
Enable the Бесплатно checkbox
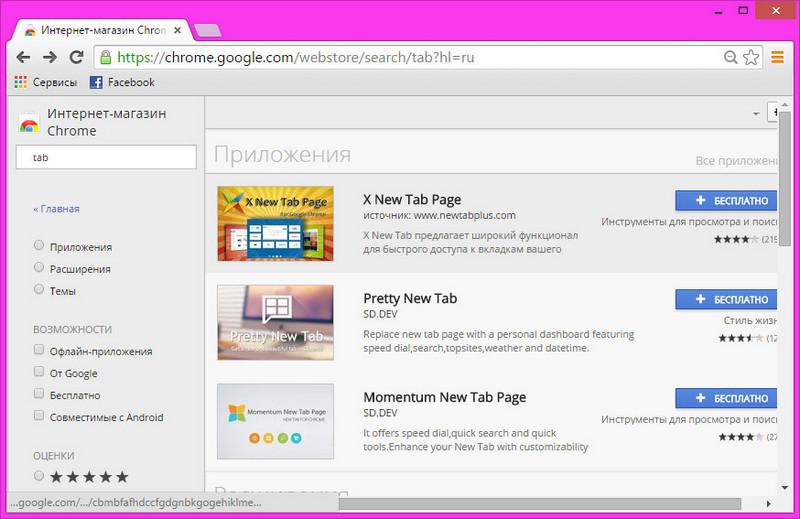point(39,393)
